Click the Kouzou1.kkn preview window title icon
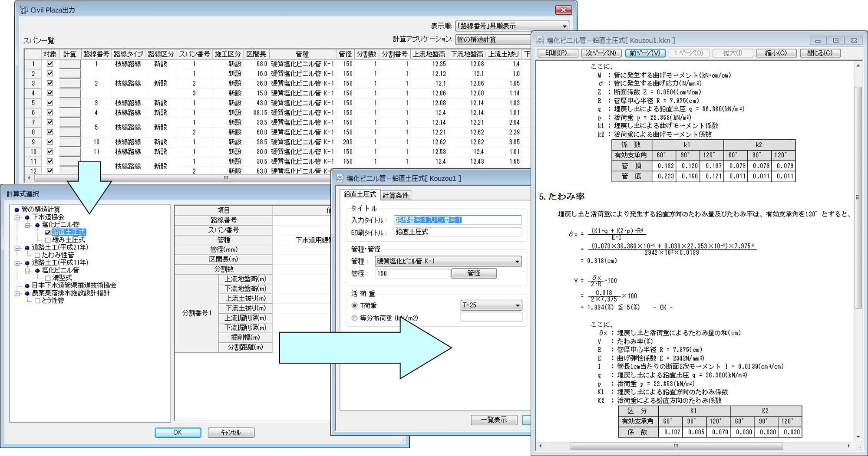 [x=540, y=40]
